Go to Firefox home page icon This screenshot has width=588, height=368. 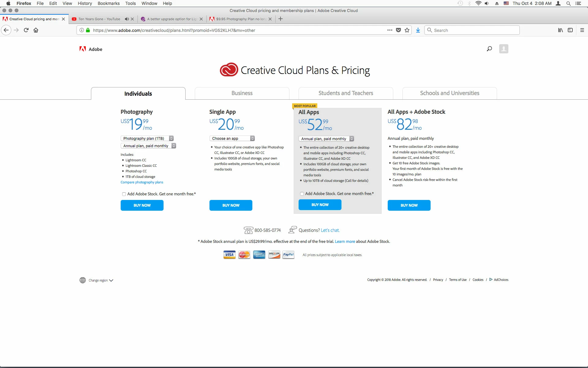(36, 30)
